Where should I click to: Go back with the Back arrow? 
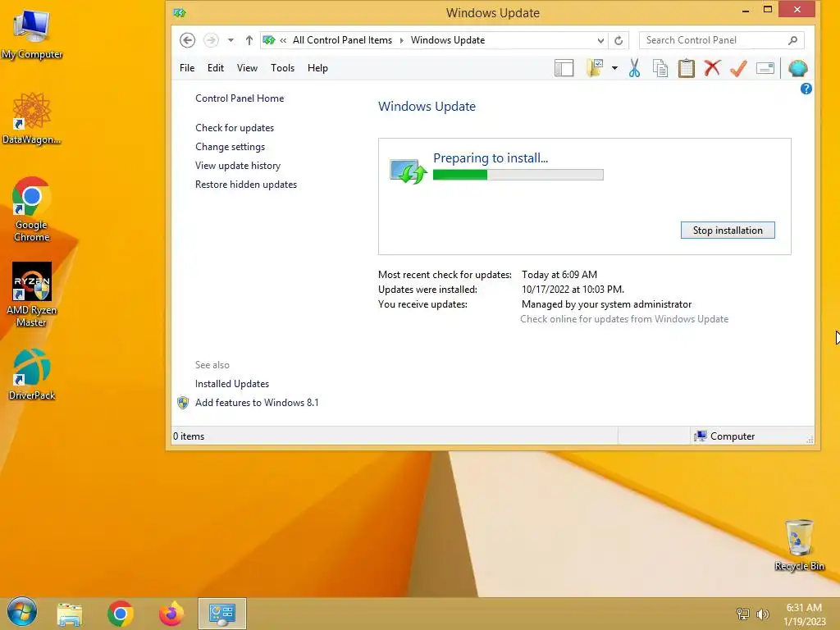click(187, 40)
